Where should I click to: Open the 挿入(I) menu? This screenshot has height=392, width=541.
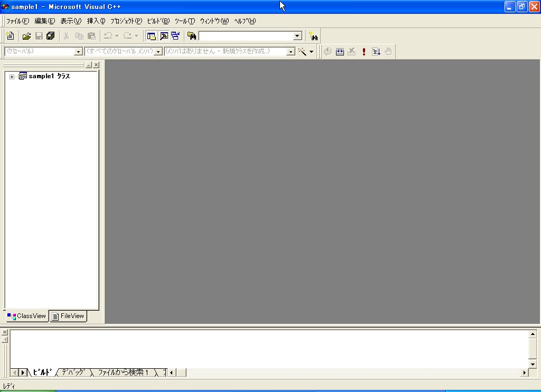coord(96,21)
